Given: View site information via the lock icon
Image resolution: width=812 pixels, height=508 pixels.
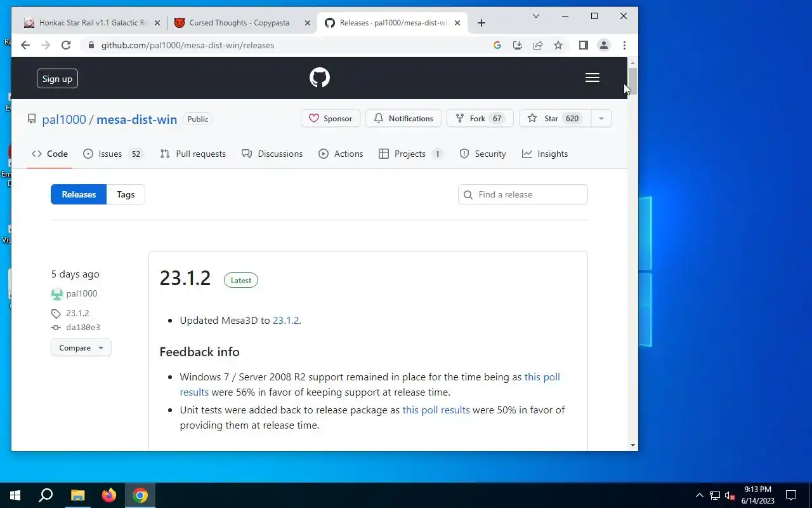Looking at the screenshot, I should [91, 45].
